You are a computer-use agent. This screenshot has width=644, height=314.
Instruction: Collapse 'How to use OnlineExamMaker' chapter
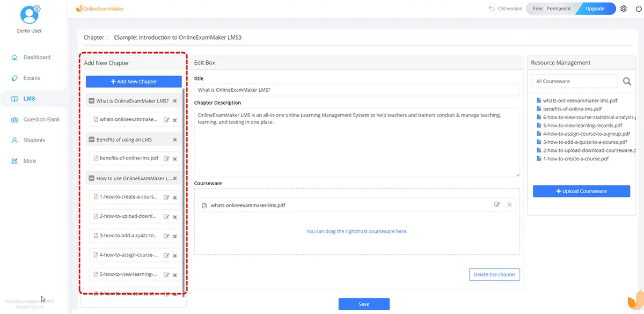pos(91,178)
